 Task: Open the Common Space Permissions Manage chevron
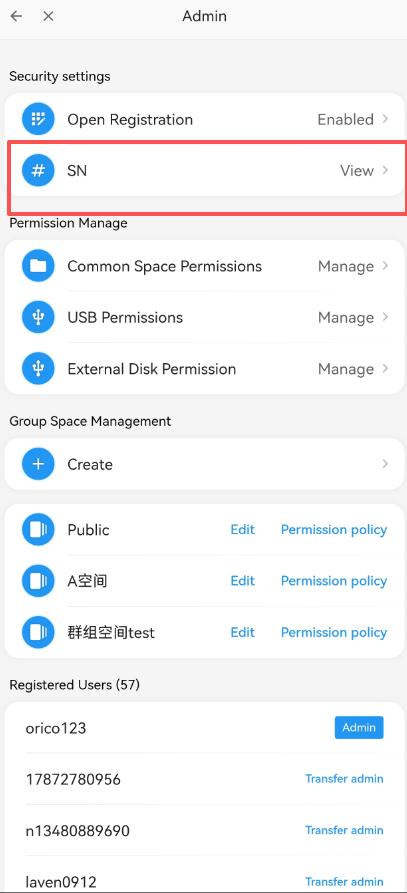[385, 266]
